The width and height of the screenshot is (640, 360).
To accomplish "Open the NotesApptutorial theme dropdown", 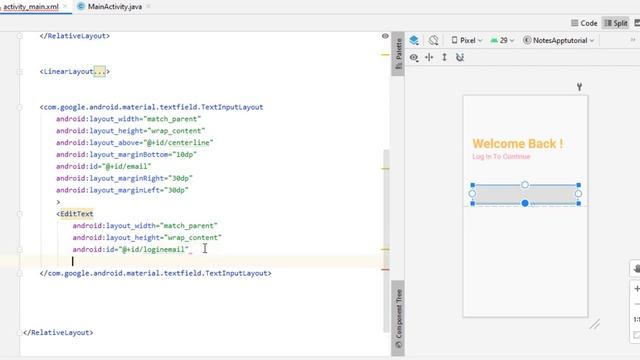I will point(558,40).
